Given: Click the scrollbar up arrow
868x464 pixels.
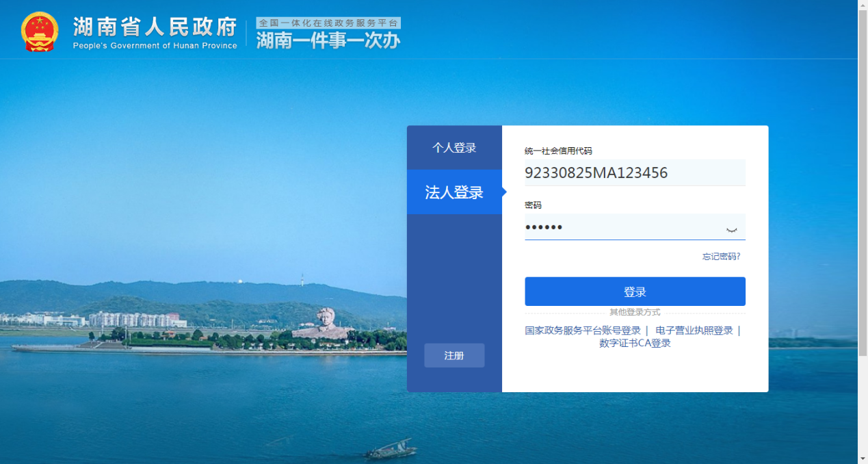Looking at the screenshot, I should tap(863, 5).
